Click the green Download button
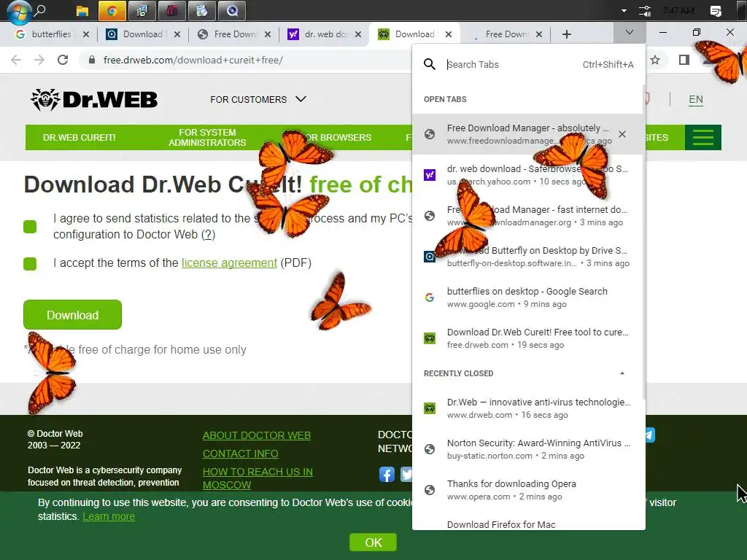747x560 pixels. click(x=72, y=315)
